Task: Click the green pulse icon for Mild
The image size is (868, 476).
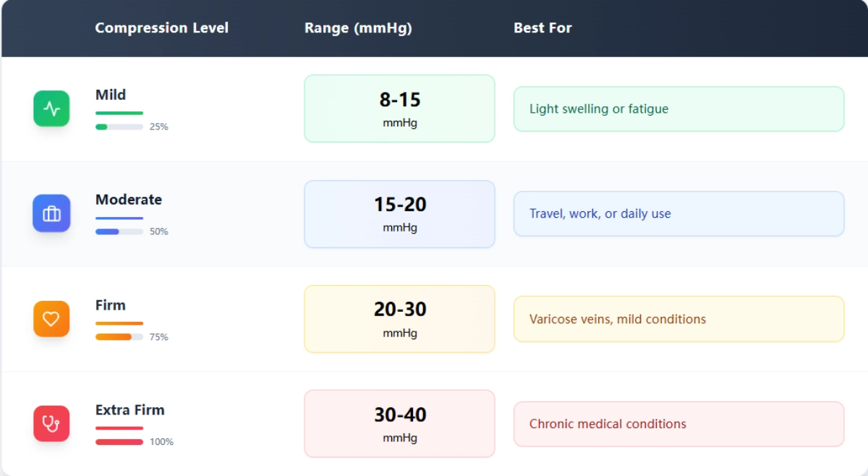Action: click(51, 109)
